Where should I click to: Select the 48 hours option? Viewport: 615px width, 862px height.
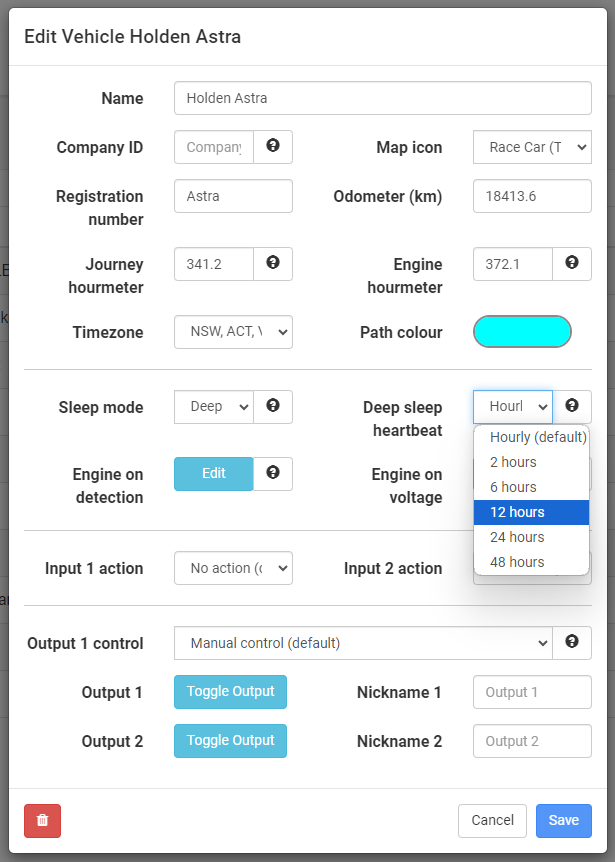pyautogui.click(x=531, y=562)
